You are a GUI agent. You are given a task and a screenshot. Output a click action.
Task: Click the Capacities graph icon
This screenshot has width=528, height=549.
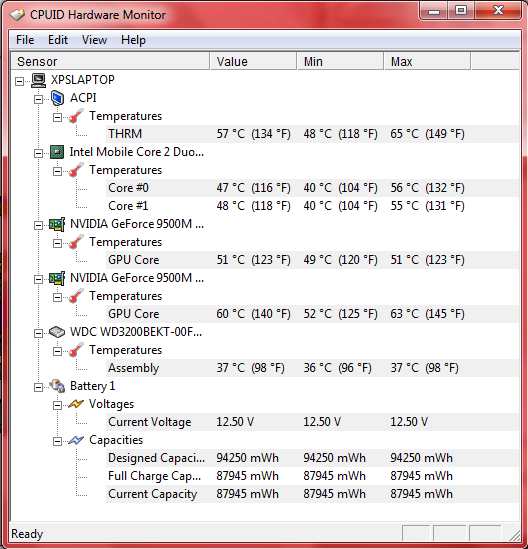[76, 440]
